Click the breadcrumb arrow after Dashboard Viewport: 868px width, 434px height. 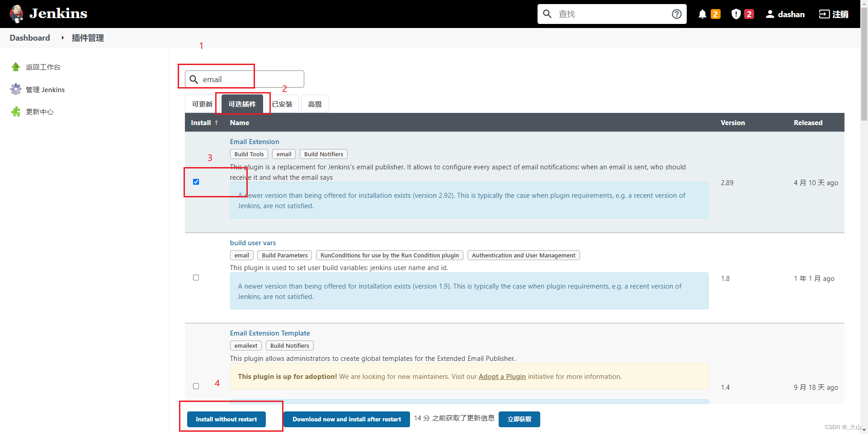coord(62,38)
